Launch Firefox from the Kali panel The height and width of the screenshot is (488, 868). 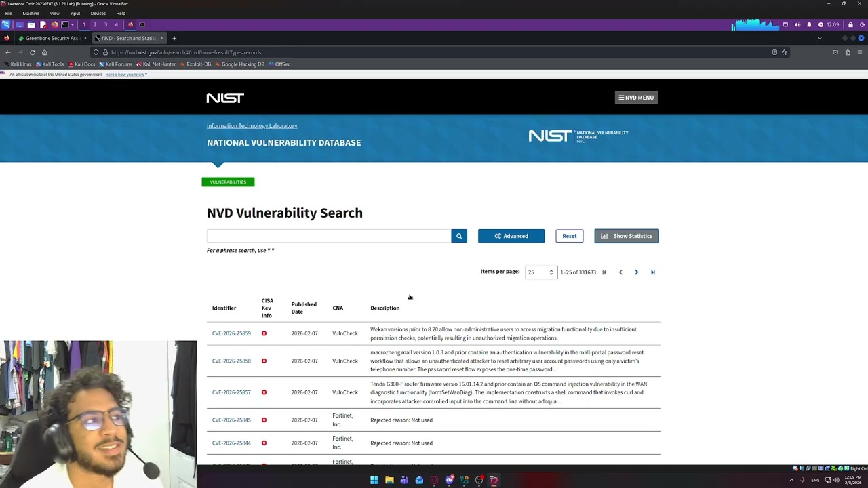(x=54, y=24)
